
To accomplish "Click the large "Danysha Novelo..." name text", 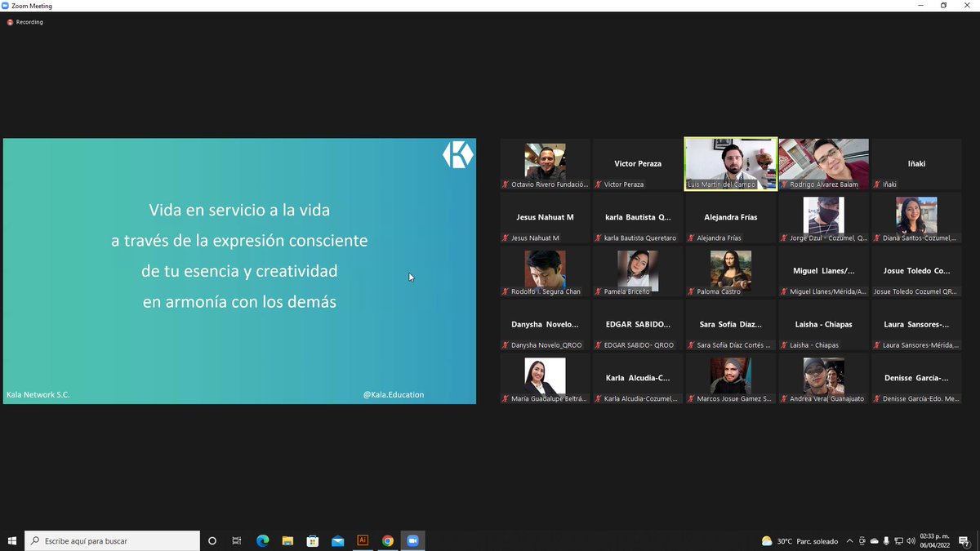I will (545, 324).
